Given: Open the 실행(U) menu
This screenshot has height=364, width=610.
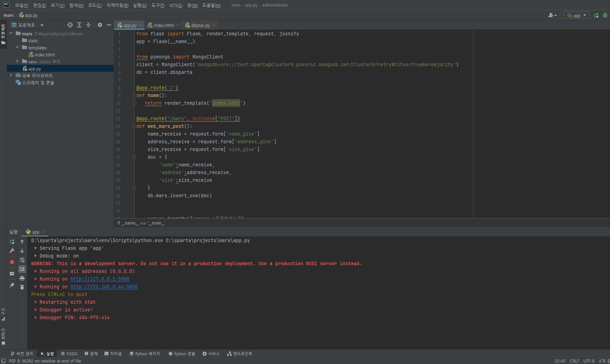Looking at the screenshot, I should pyautogui.click(x=140, y=5).
